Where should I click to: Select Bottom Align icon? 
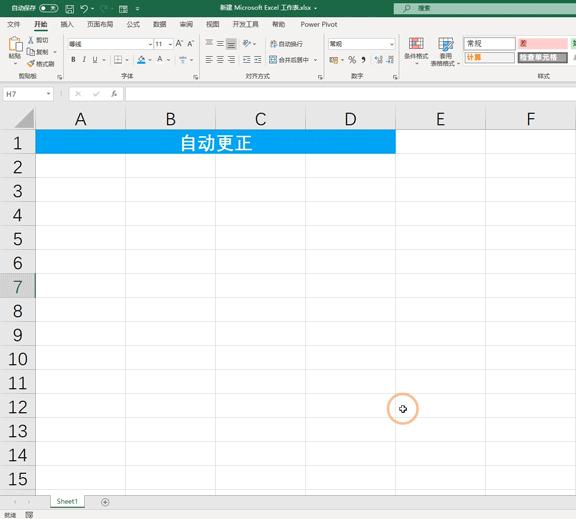pos(231,44)
